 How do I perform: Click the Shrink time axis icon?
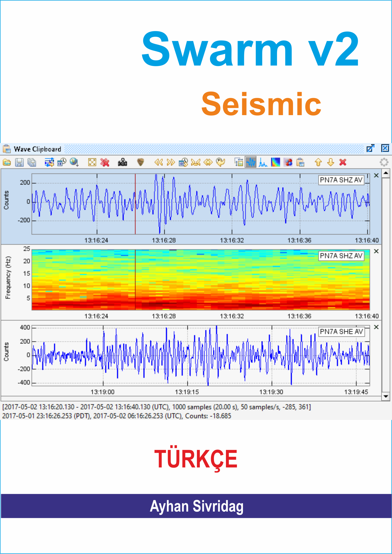(x=196, y=162)
